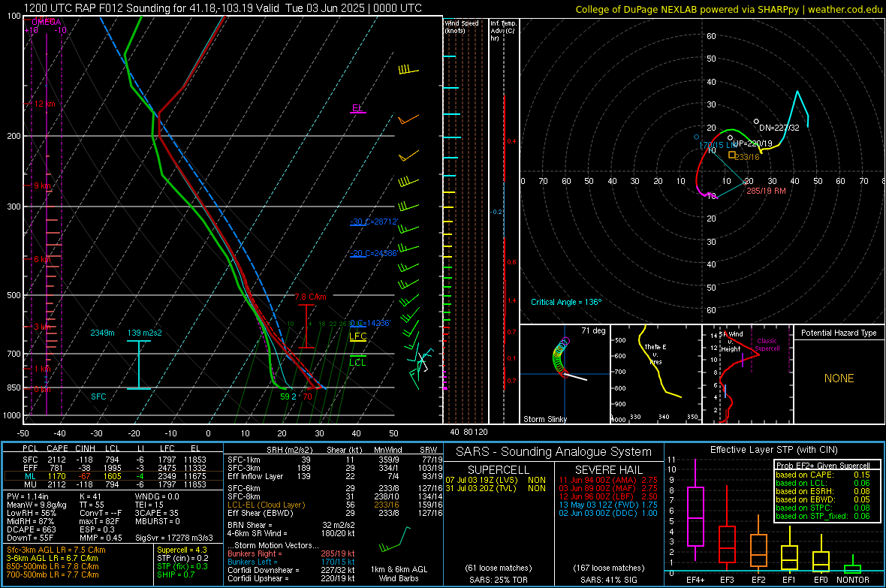
Task: Select the Eff Inflow Layer kinematics row
Action: 335,477
